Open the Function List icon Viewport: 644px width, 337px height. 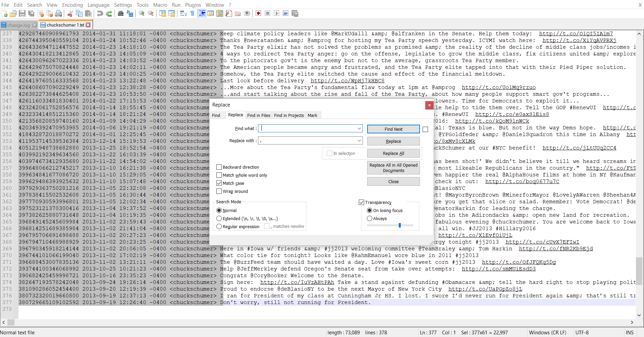tap(229, 13)
